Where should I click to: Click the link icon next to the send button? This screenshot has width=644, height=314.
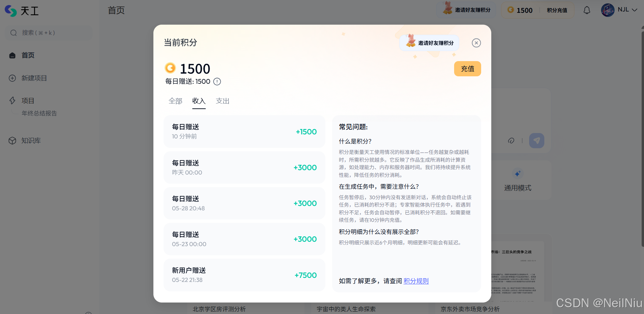coord(511,140)
